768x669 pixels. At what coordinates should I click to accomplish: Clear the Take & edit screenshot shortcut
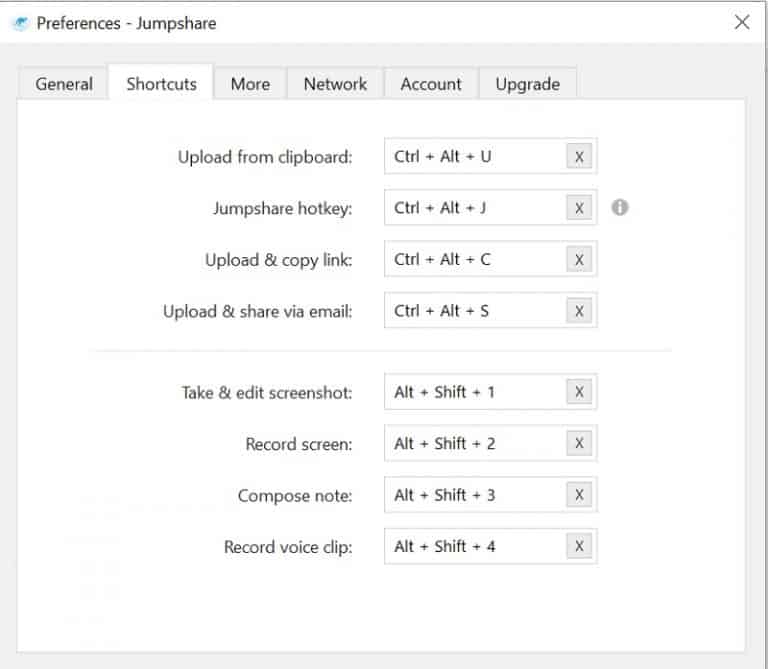click(579, 392)
